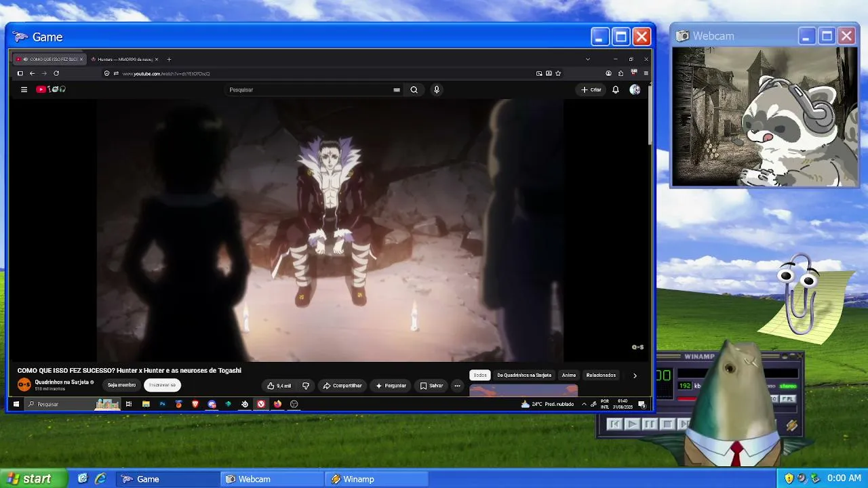Switch to the Game taskbar button
The height and width of the screenshot is (488, 868).
[167, 479]
